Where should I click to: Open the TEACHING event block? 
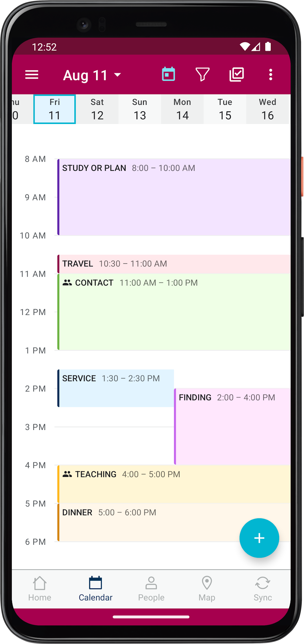(174, 484)
